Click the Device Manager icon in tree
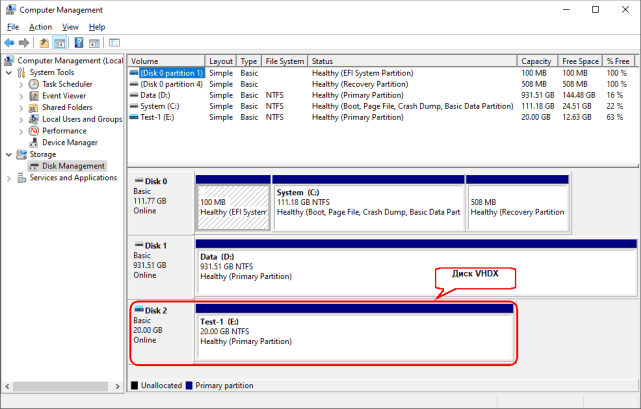Viewport: 641px width, 409px height. (34, 143)
